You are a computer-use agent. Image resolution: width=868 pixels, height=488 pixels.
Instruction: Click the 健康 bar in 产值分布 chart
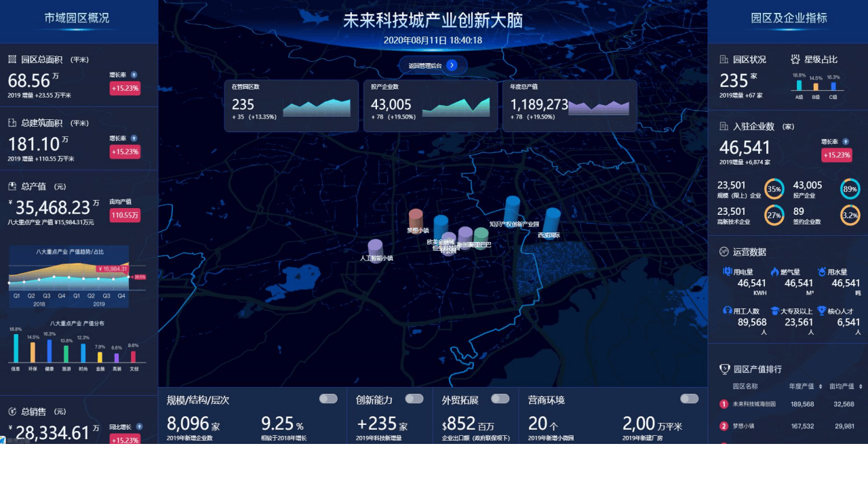pyautogui.click(x=49, y=351)
